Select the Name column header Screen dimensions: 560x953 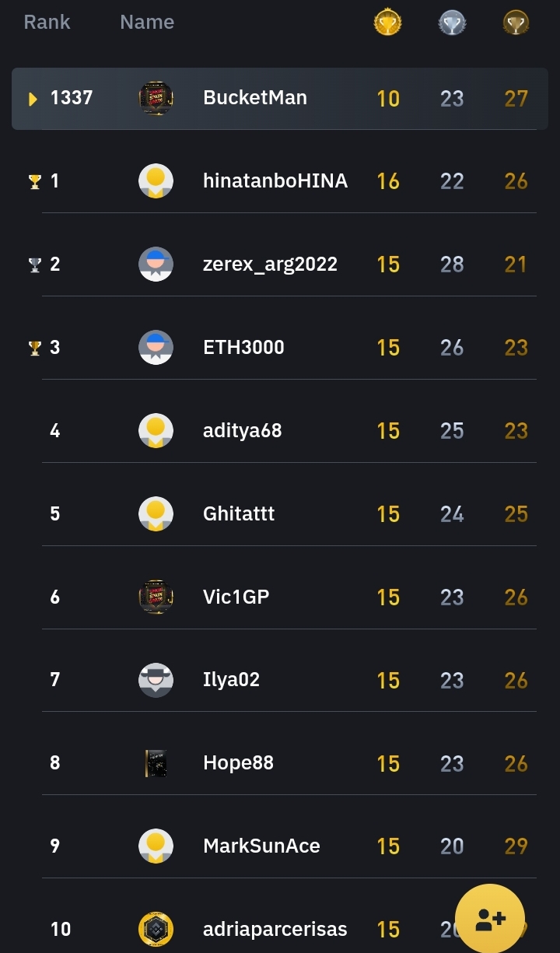(147, 23)
